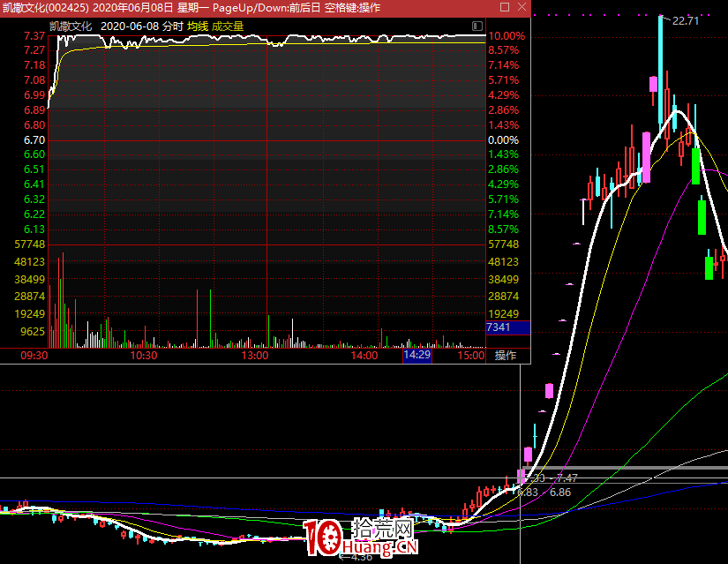The height and width of the screenshot is (564, 728).
Task: Click the 22.71 high price label
Action: 685,21
